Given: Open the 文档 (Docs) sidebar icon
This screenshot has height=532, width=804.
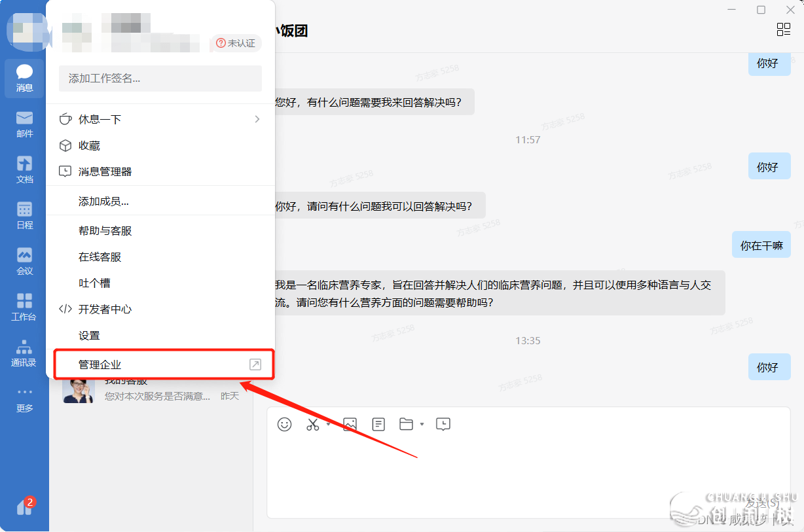Looking at the screenshot, I should 24,170.
